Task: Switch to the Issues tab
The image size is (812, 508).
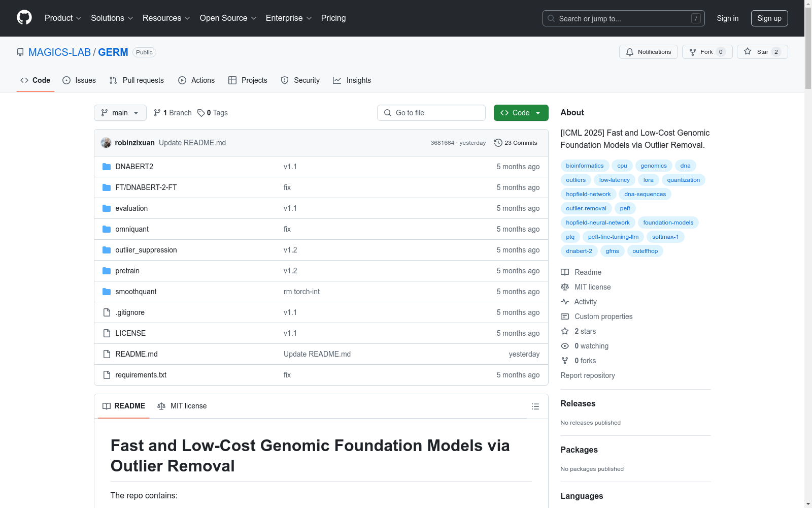Action: click(79, 80)
